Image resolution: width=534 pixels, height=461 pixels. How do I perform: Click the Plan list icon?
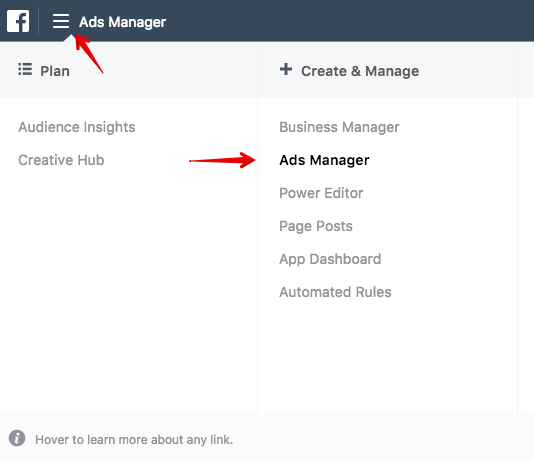click(x=25, y=69)
